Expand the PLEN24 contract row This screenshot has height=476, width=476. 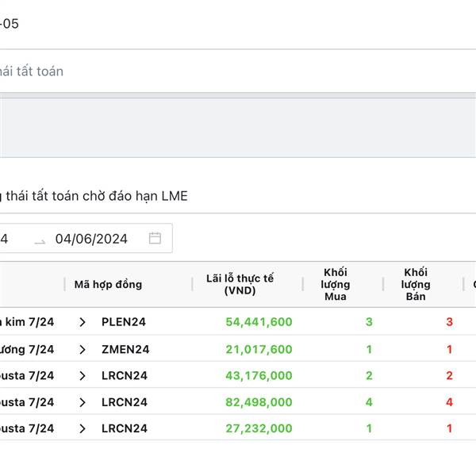tap(82, 322)
